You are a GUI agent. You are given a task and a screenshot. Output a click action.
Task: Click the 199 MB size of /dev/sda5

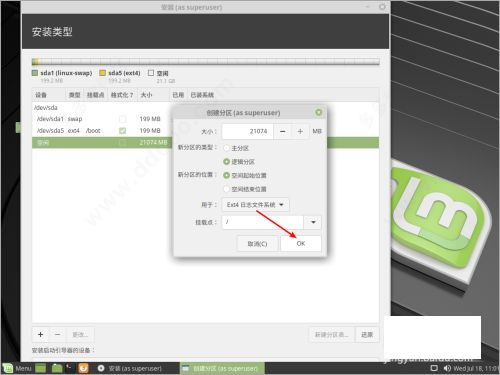pos(150,131)
